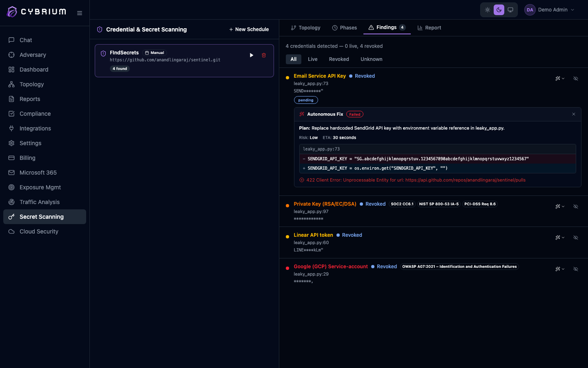Click the SOC2 CC6.1 compliance tag
The height and width of the screenshot is (368, 588).
coord(402,204)
